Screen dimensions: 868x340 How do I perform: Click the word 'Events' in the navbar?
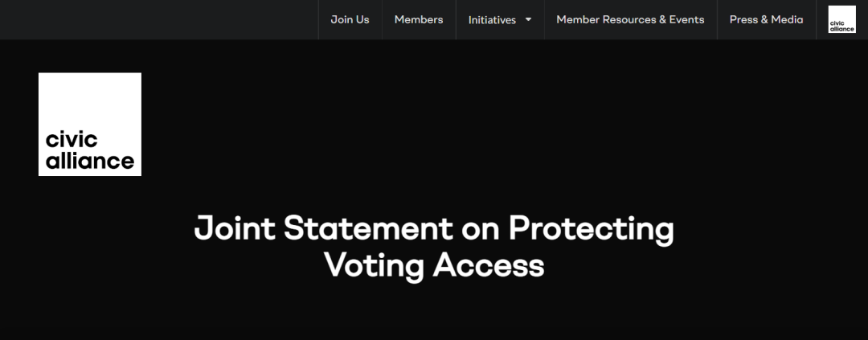[686, 19]
